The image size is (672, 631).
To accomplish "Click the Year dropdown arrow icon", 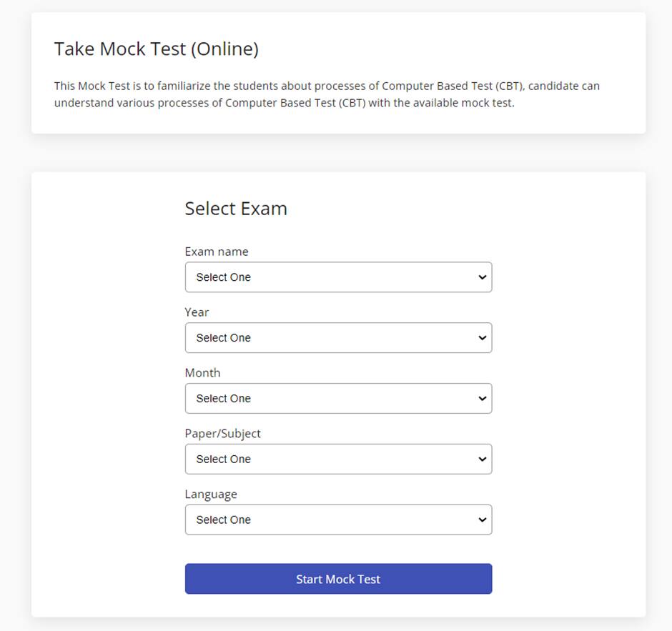I will [x=483, y=338].
